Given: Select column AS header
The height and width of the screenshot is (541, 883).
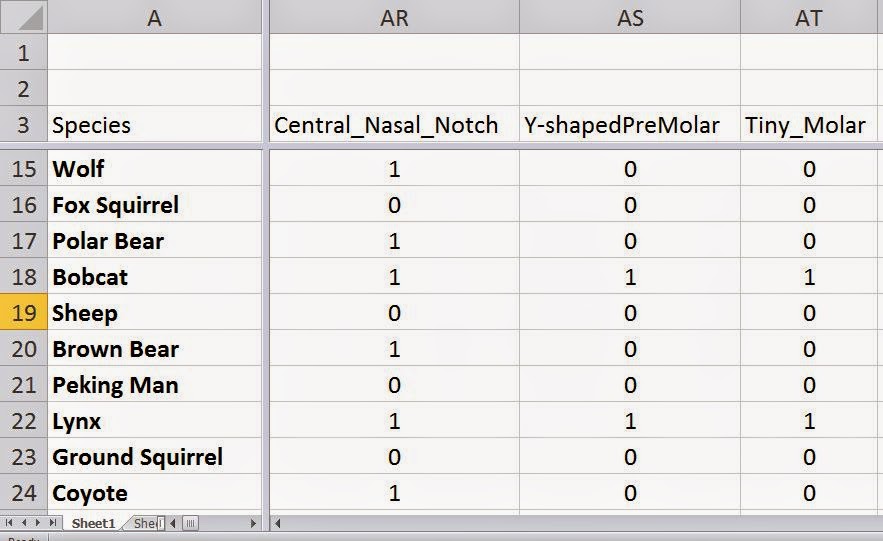Looking at the screenshot, I should point(630,17).
